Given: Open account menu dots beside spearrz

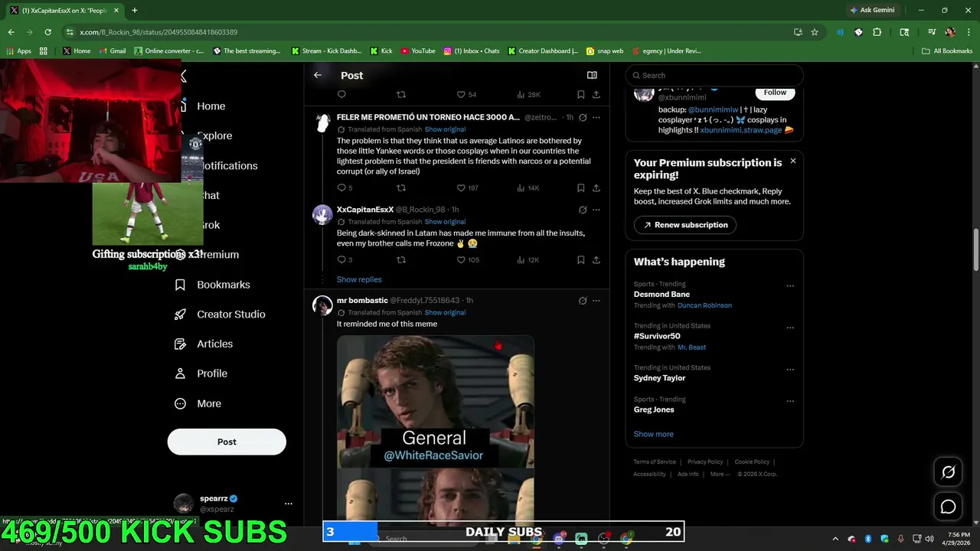Looking at the screenshot, I should click(x=289, y=504).
